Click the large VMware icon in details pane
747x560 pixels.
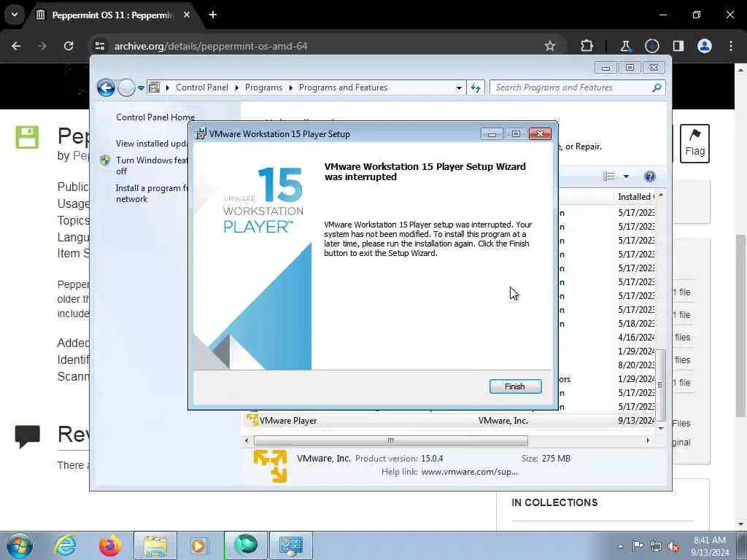(270, 466)
